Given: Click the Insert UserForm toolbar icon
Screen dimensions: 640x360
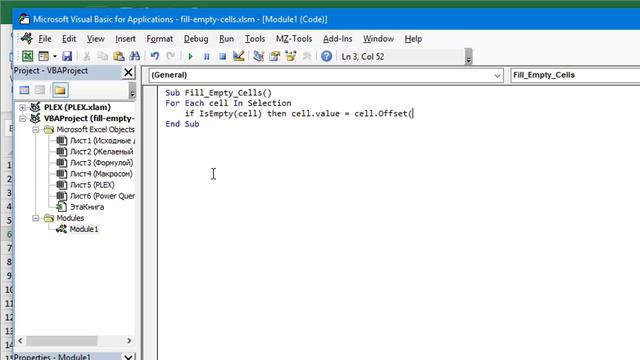Looking at the screenshot, I should [43, 56].
